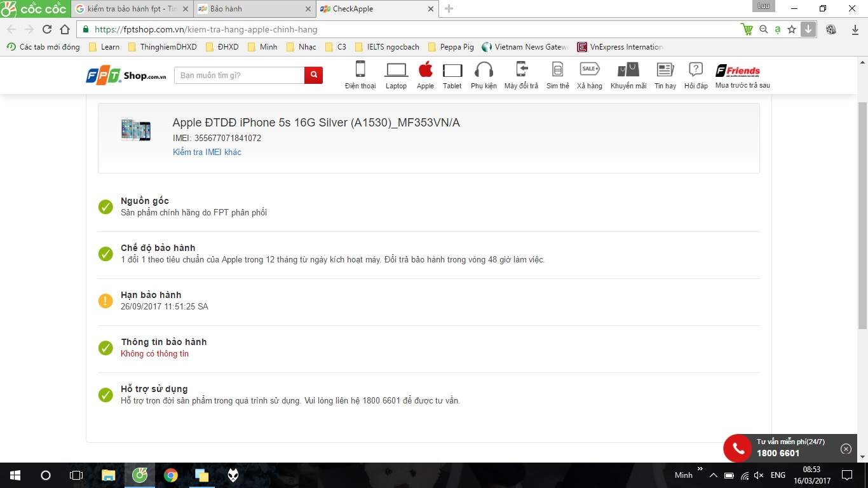Open the Nhạc bookmarks folder
The width and height of the screenshot is (868, 488).
[301, 47]
